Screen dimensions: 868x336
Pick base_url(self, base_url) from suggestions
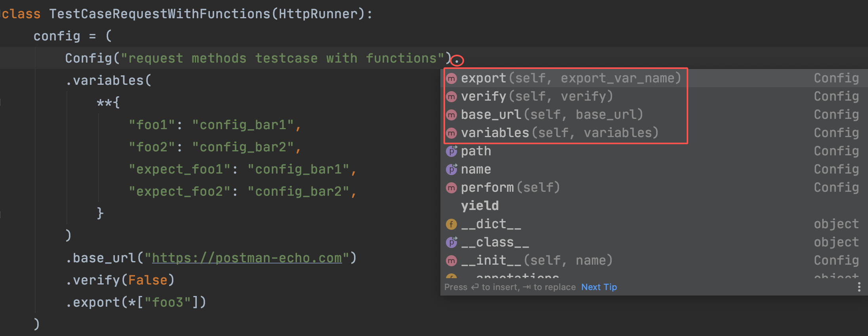654,115
